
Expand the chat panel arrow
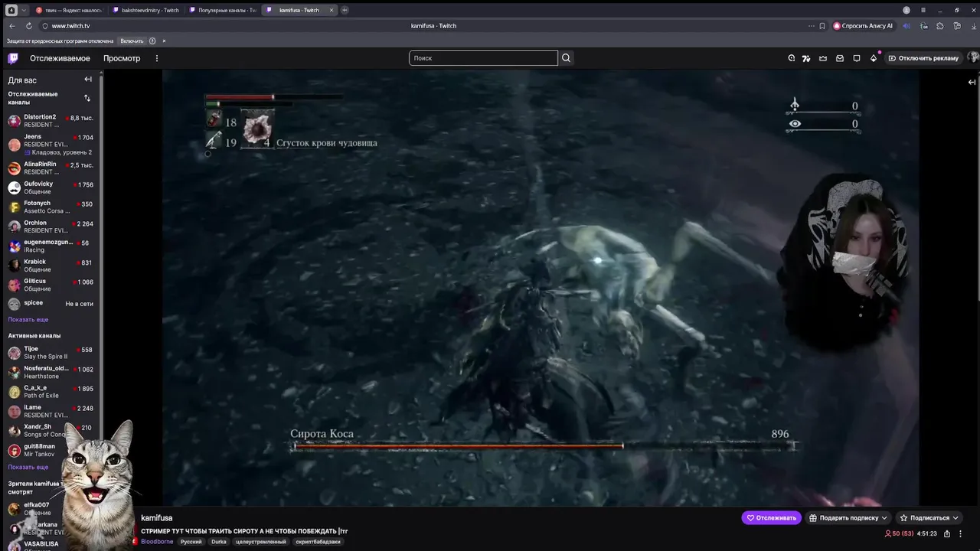(x=972, y=82)
